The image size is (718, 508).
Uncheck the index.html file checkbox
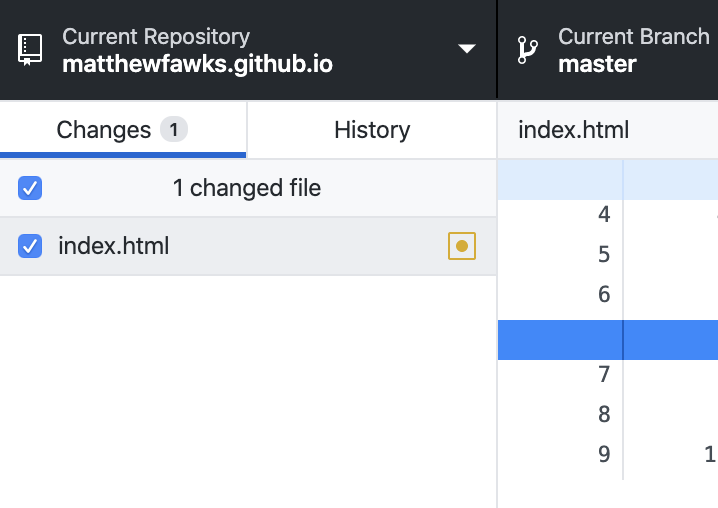[30, 246]
